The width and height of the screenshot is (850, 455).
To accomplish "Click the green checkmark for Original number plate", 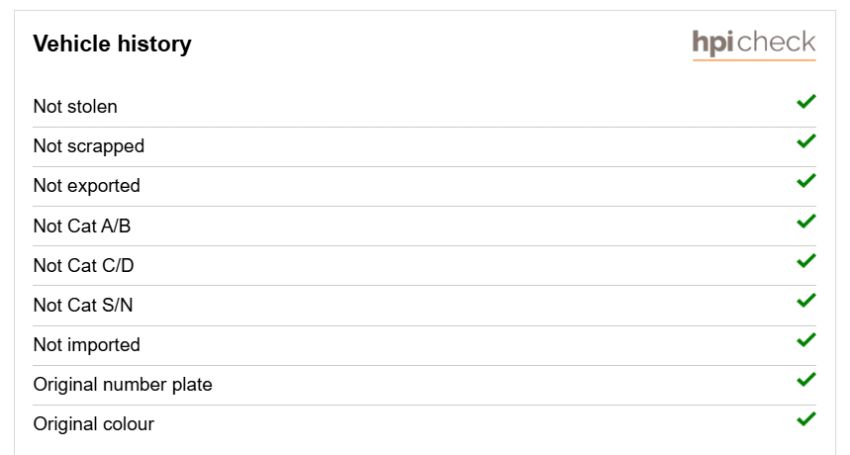I will [806, 380].
